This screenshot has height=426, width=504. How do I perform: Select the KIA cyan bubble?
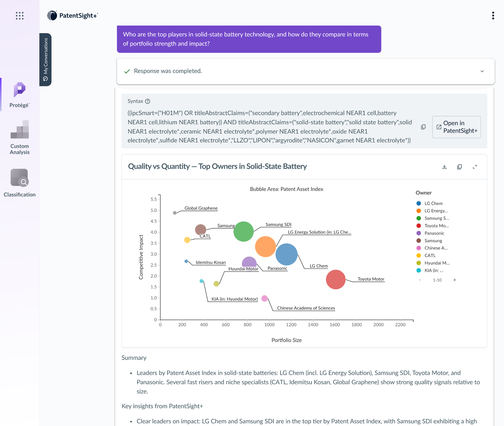(201, 281)
